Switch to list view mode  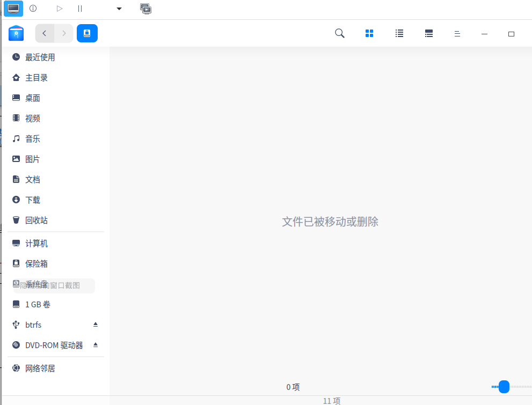click(399, 33)
